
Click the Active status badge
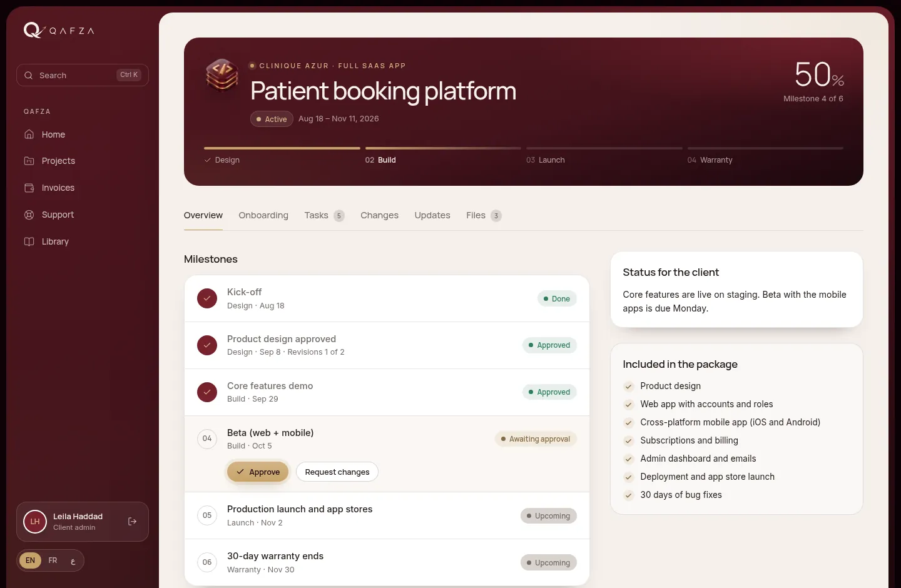click(272, 119)
